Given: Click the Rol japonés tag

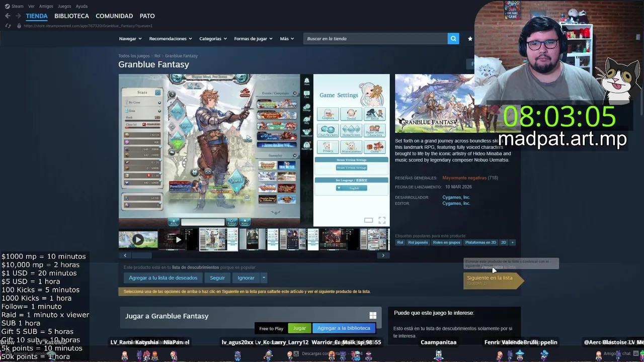Looking at the screenshot, I should point(418,242).
